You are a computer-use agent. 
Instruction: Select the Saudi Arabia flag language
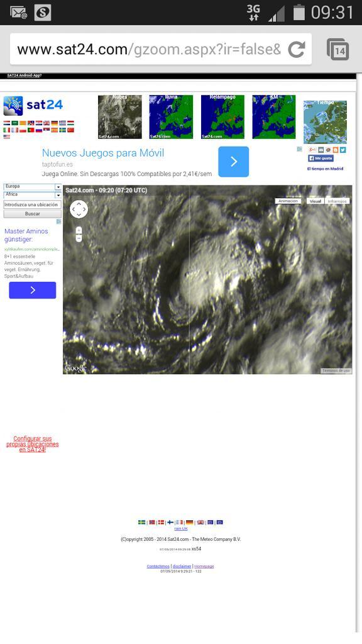coord(15,123)
